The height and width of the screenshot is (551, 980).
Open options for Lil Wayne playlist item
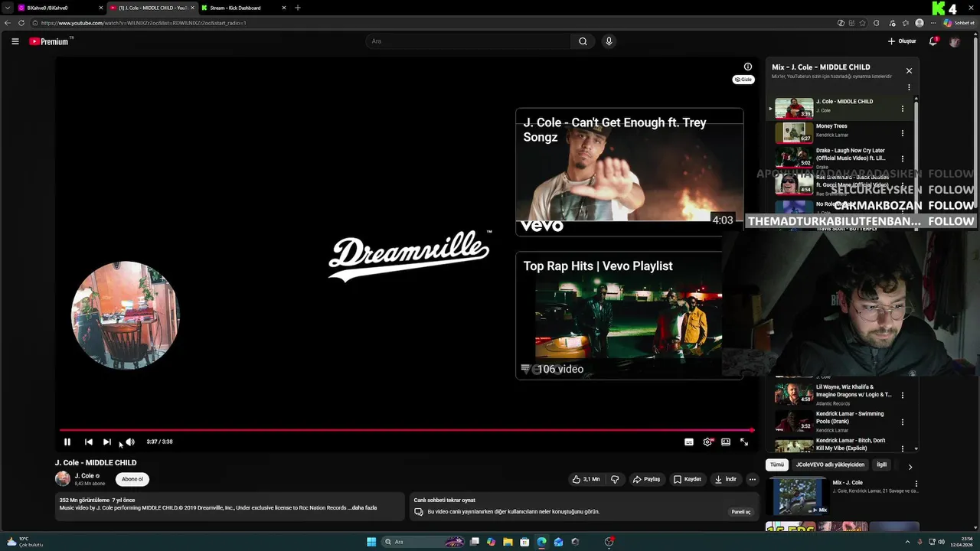pos(903,396)
